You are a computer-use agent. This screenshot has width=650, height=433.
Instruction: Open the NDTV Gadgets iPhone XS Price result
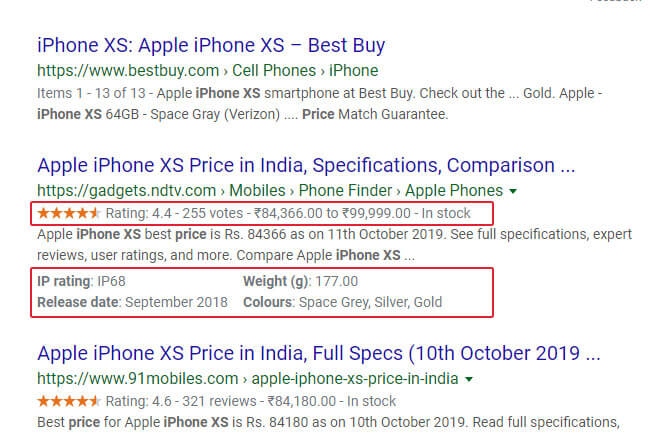click(306, 165)
